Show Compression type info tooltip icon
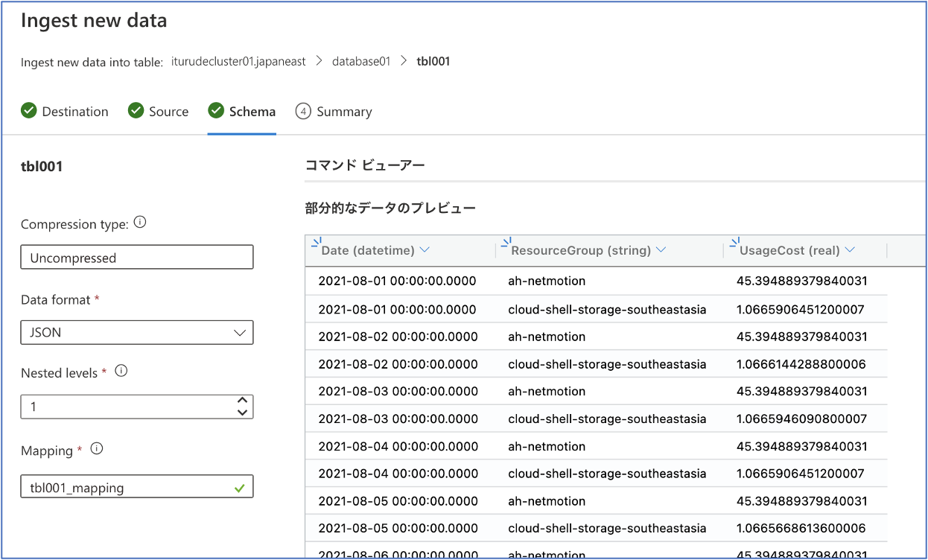This screenshot has height=560, width=928. pyautogui.click(x=140, y=223)
